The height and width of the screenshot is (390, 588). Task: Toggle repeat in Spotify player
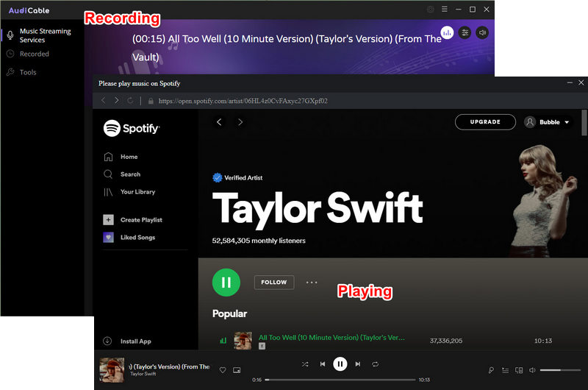pyautogui.click(x=375, y=364)
